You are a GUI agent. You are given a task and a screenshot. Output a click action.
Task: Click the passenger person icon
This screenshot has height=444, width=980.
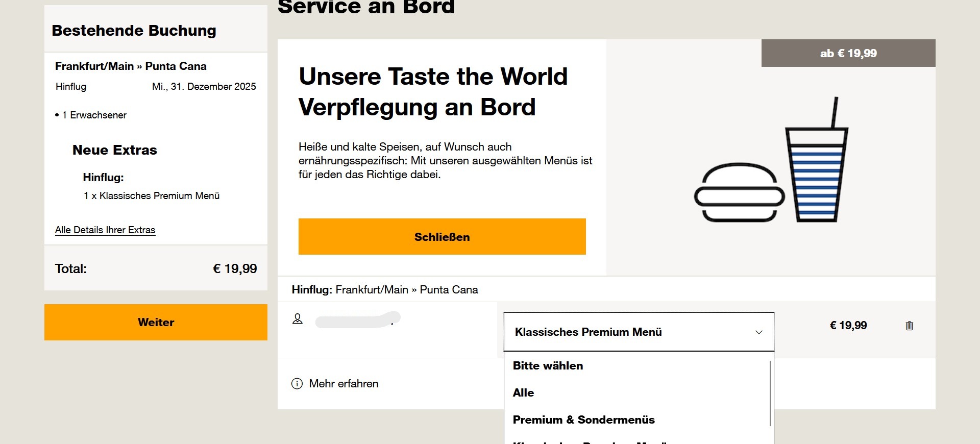[x=298, y=319]
